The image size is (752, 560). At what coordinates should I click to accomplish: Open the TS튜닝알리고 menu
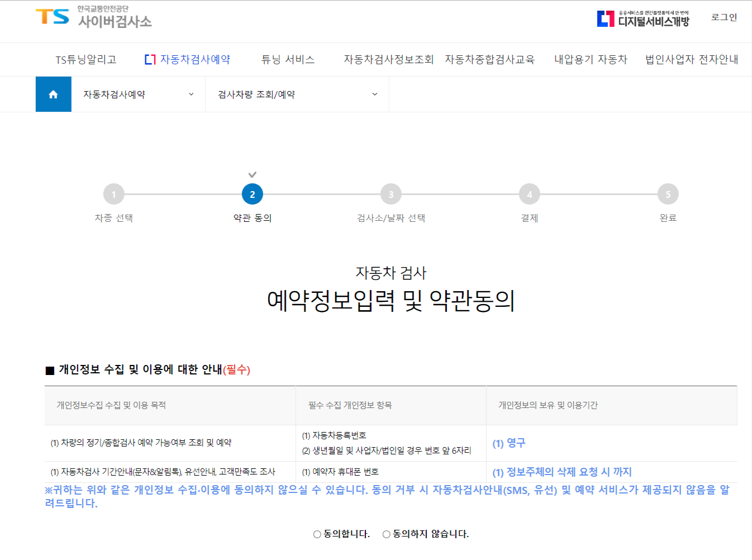(85, 59)
